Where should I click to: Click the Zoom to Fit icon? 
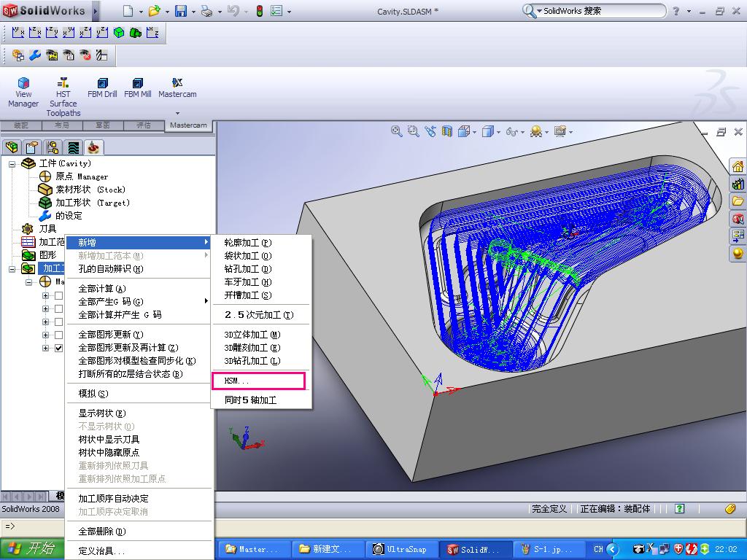pyautogui.click(x=396, y=131)
